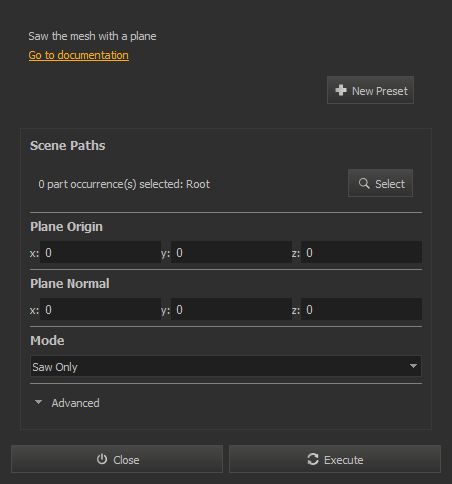
Task: Click the Saw Only combo box
Action: [226, 366]
